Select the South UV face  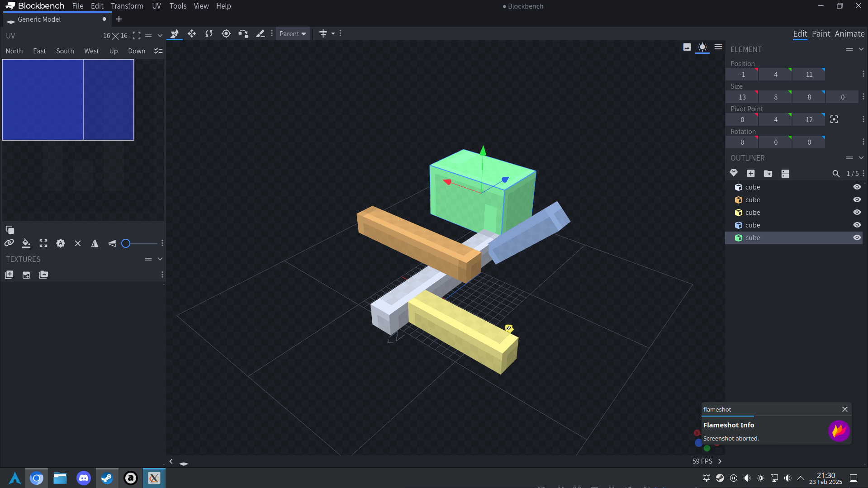[65, 51]
